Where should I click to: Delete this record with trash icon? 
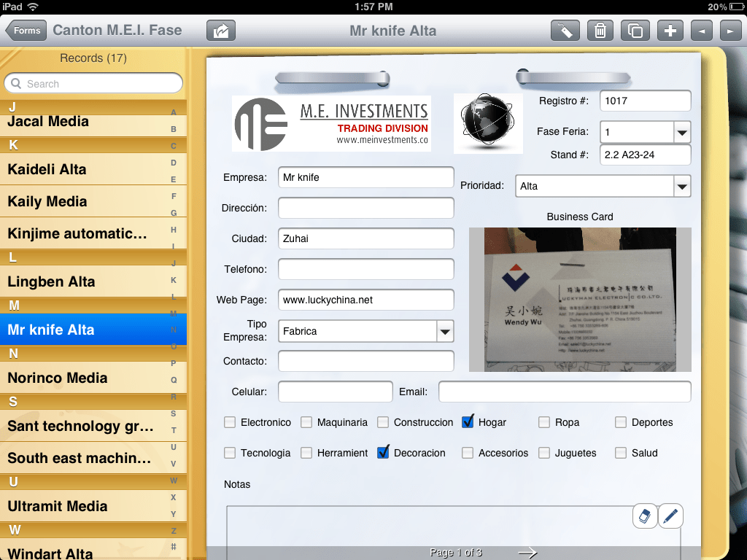pyautogui.click(x=600, y=30)
